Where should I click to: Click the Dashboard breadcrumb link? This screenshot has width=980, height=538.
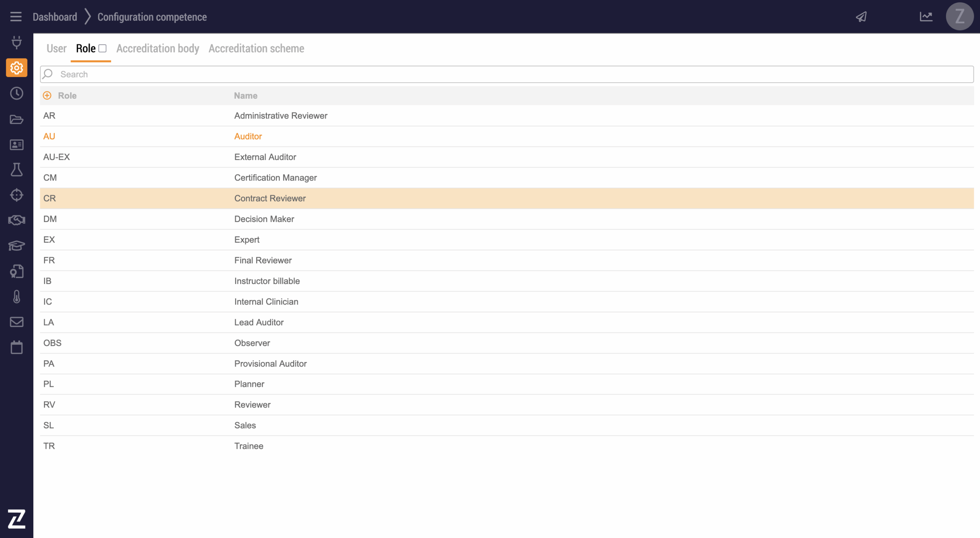click(55, 17)
